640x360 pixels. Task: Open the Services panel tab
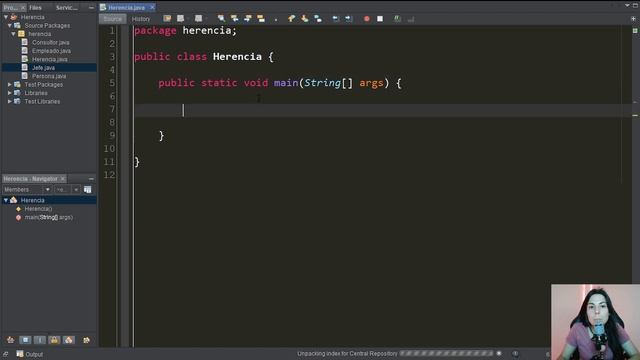67,7
